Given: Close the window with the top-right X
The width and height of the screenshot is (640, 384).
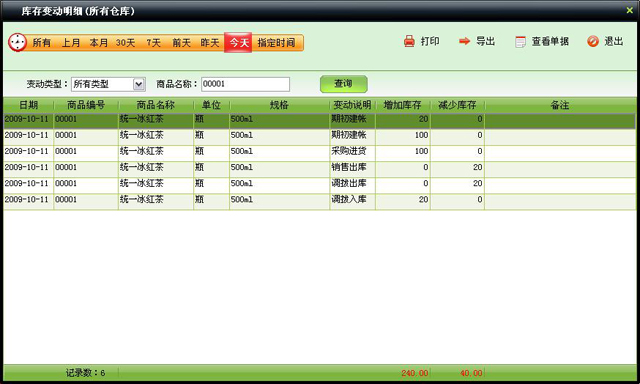Looking at the screenshot, I should 629,11.
